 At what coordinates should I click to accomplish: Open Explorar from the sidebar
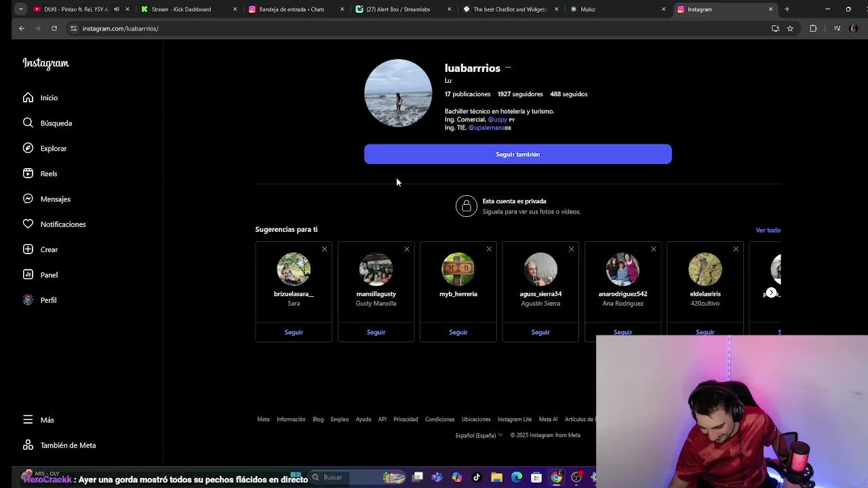45,148
